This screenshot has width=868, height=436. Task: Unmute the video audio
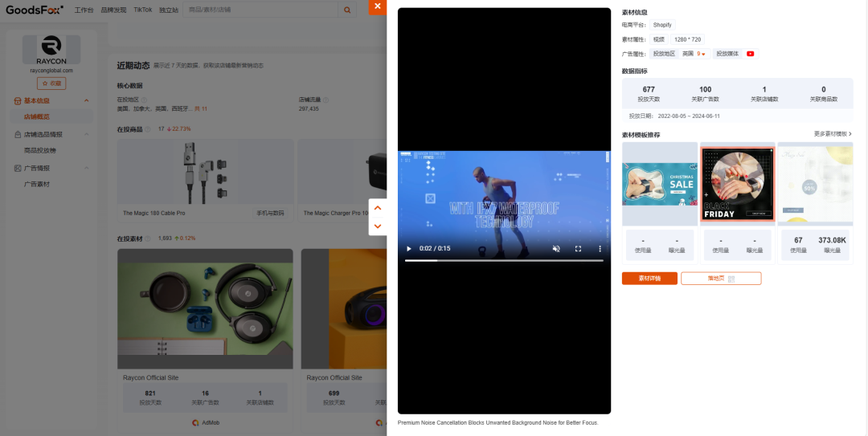pos(556,249)
